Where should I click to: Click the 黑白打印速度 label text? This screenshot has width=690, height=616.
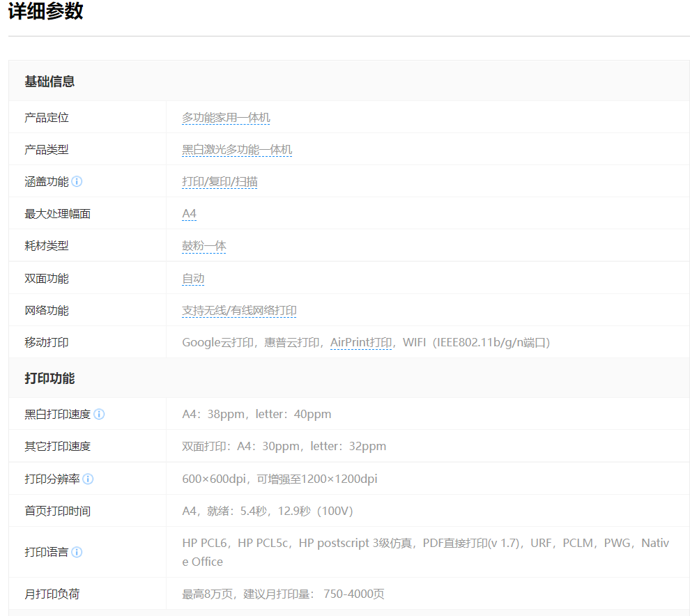point(58,414)
